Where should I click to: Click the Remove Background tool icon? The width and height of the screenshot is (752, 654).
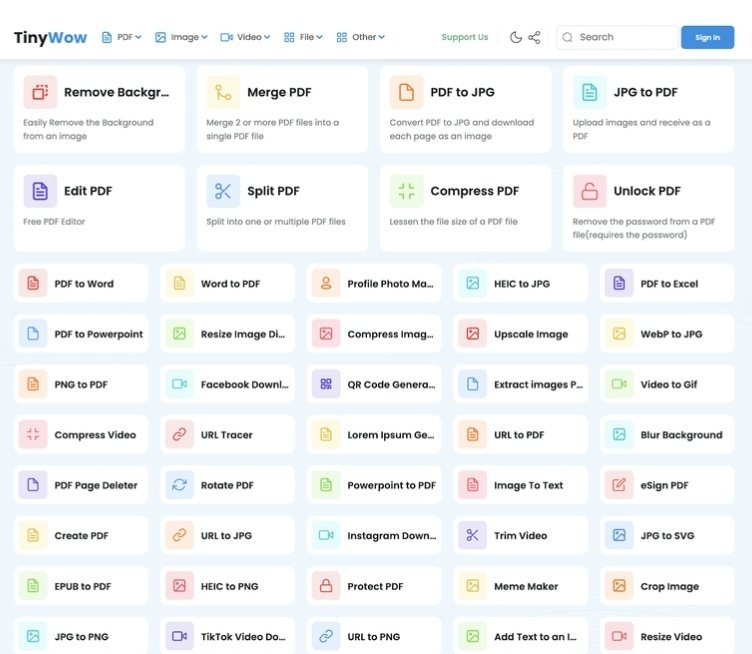click(x=40, y=92)
